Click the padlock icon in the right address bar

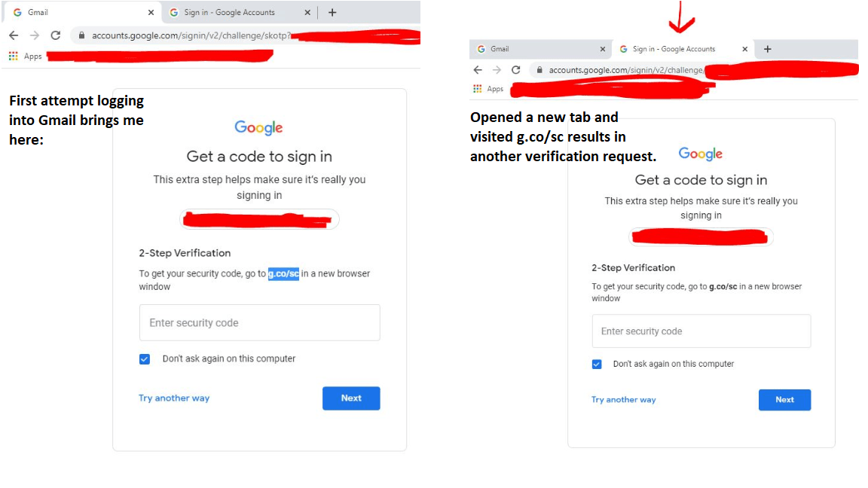[539, 69]
